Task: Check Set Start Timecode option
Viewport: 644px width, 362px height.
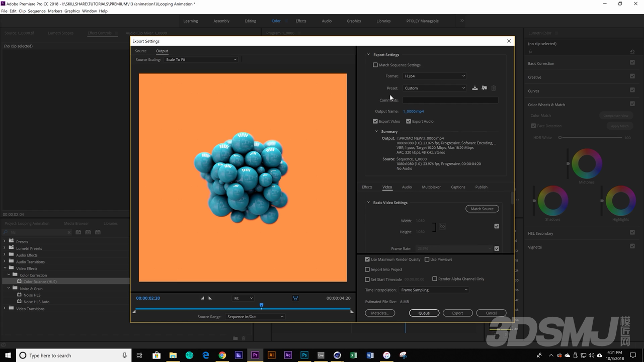Action: tap(367, 279)
